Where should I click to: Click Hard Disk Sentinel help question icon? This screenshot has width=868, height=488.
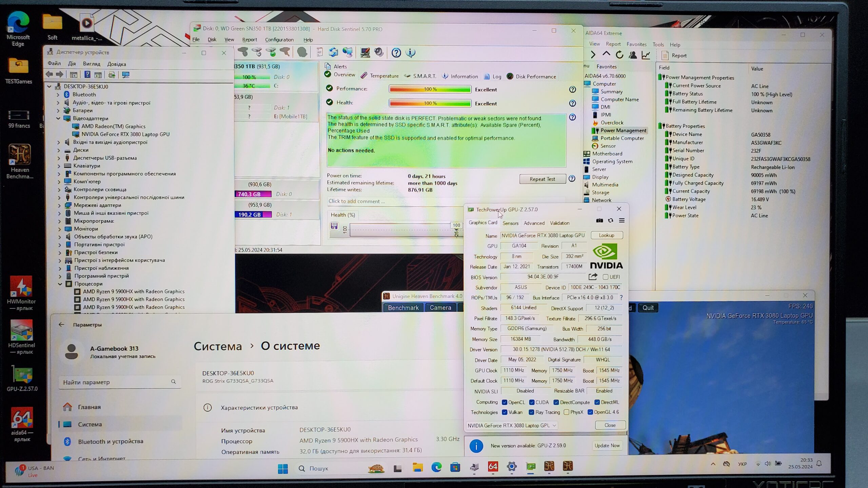396,53
